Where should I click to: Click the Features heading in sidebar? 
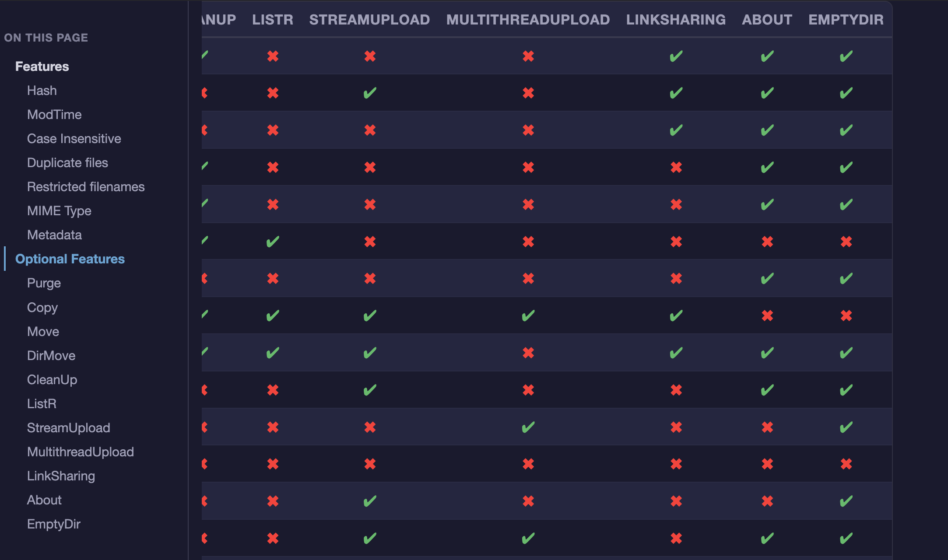pos(42,66)
